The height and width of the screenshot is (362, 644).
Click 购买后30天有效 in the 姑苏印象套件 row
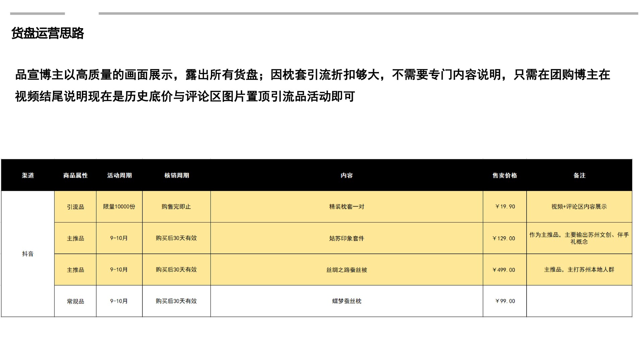coord(176,238)
